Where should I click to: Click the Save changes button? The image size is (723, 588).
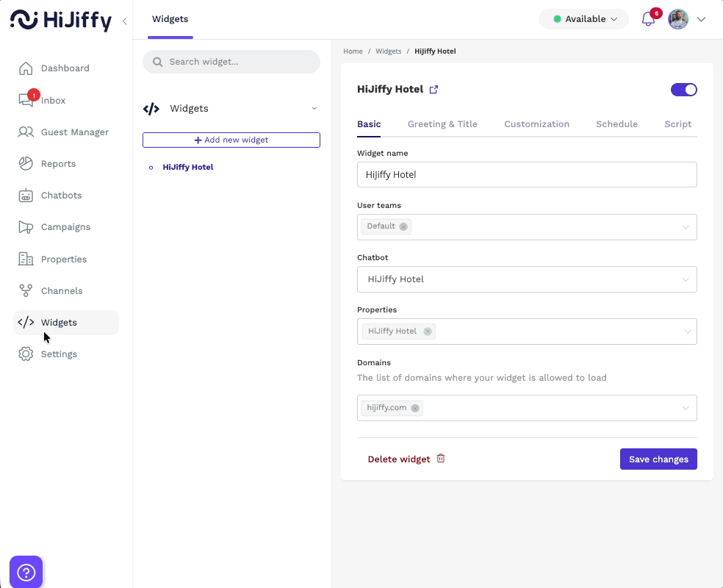click(x=658, y=459)
